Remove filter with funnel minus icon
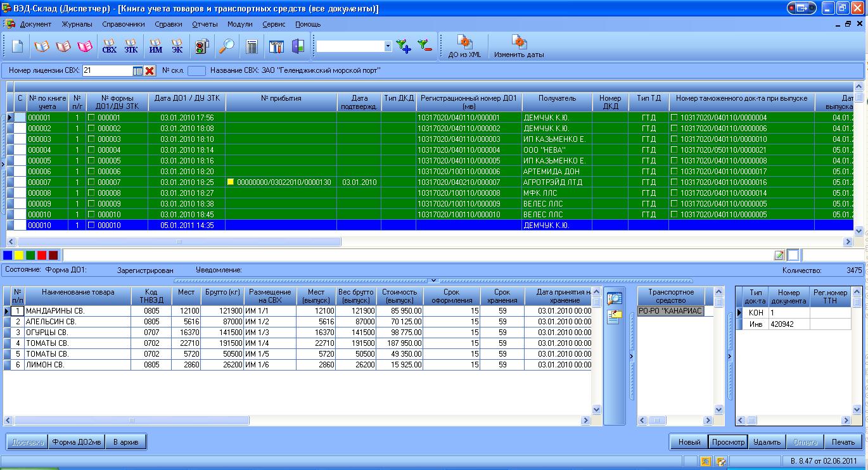This screenshot has width=868, height=470. [424, 46]
